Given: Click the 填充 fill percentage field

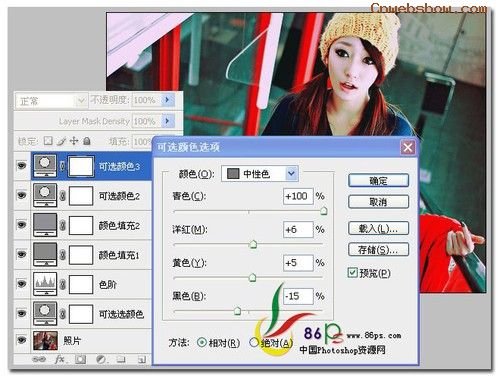Looking at the screenshot, I should tap(142, 142).
